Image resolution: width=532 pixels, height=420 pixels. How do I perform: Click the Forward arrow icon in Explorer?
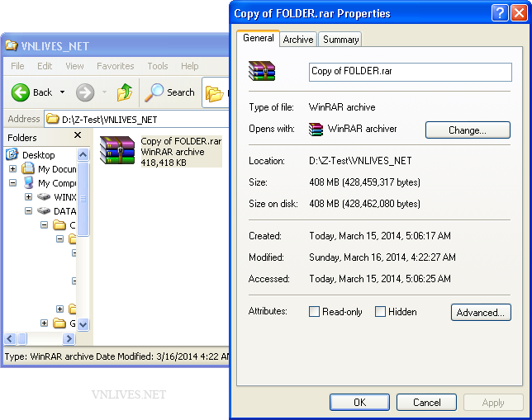85,92
